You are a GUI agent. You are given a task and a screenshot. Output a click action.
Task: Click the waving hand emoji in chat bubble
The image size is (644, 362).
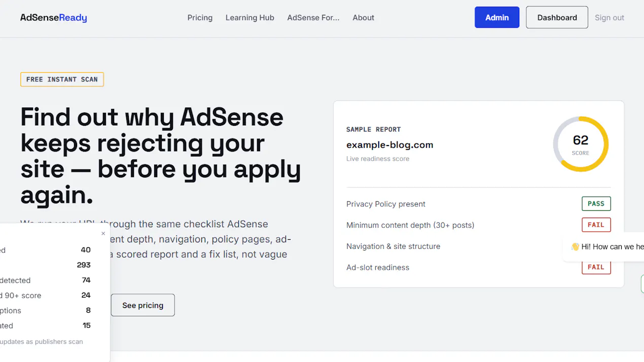[575, 247]
